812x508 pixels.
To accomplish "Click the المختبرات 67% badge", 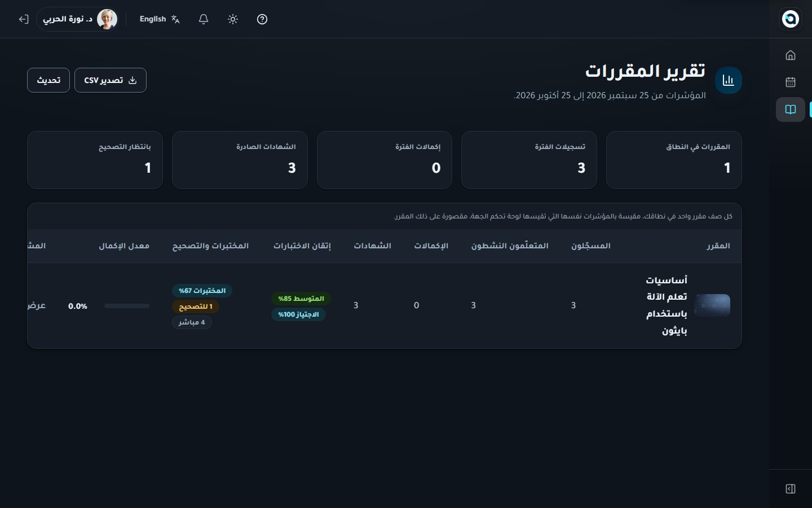I will pos(202,291).
